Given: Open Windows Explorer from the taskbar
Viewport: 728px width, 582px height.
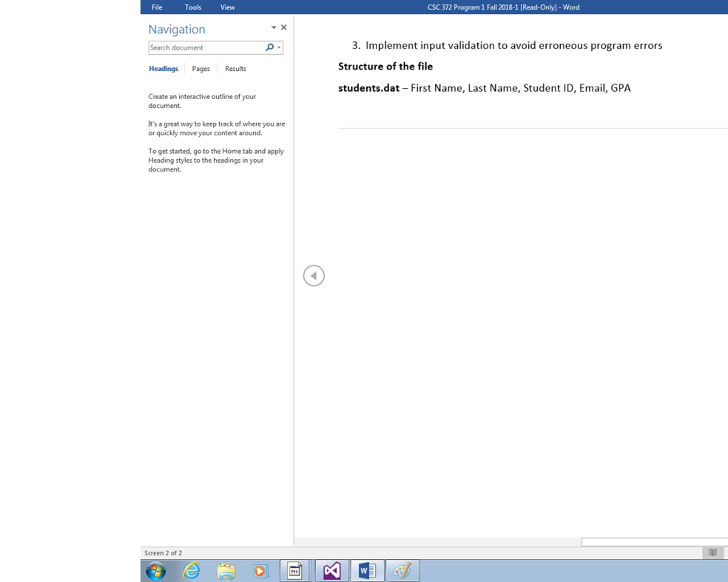Looking at the screenshot, I should [226, 571].
